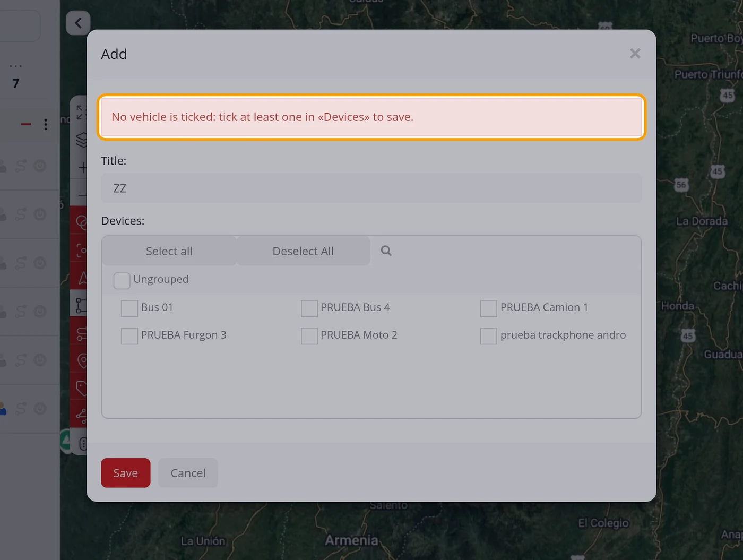Check the Bus 01 device checkbox
This screenshot has width=743, height=560.
coord(129,308)
